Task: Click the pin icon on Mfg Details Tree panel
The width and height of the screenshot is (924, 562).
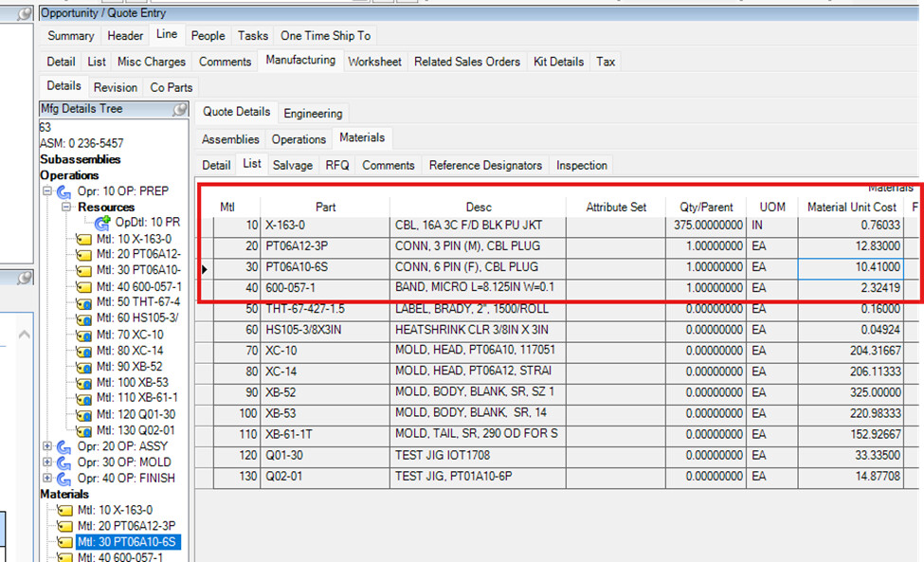Action: click(180, 109)
